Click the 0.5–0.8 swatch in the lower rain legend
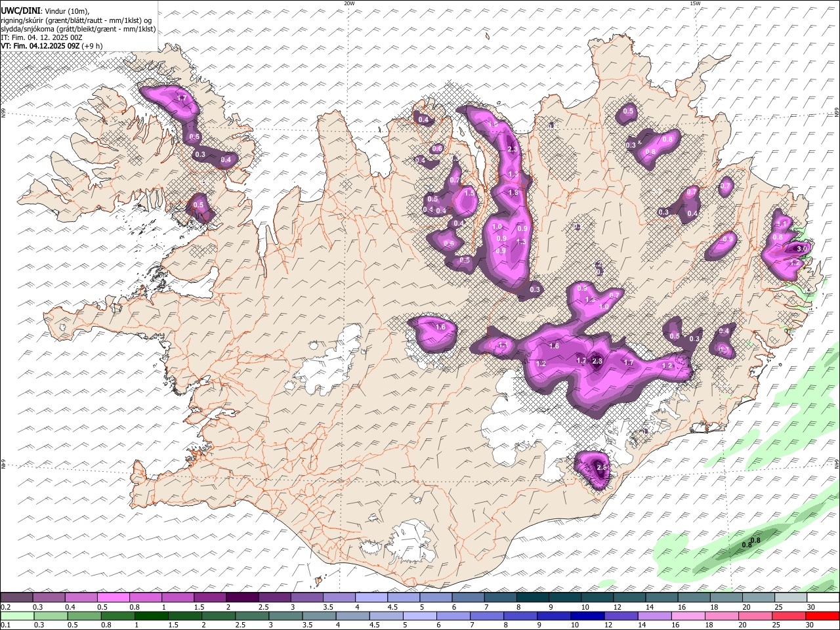This screenshot has width=840, height=630. tap(85, 616)
